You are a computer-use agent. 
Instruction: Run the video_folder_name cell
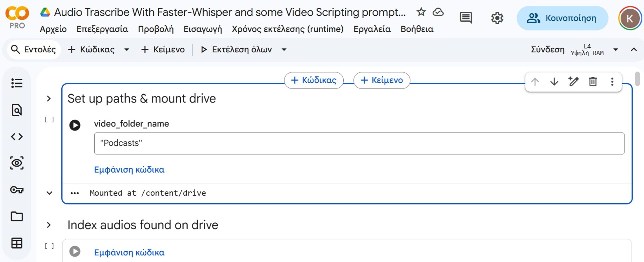pos(75,125)
